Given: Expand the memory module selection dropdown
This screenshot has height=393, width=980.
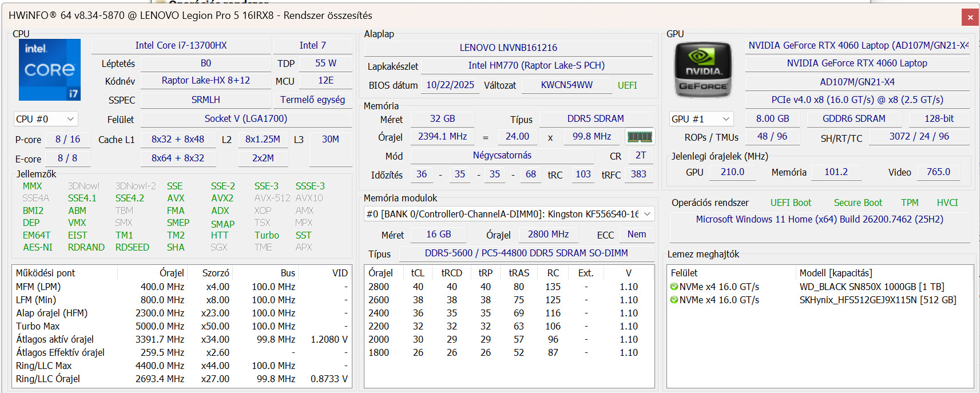Looking at the screenshot, I should [509, 214].
